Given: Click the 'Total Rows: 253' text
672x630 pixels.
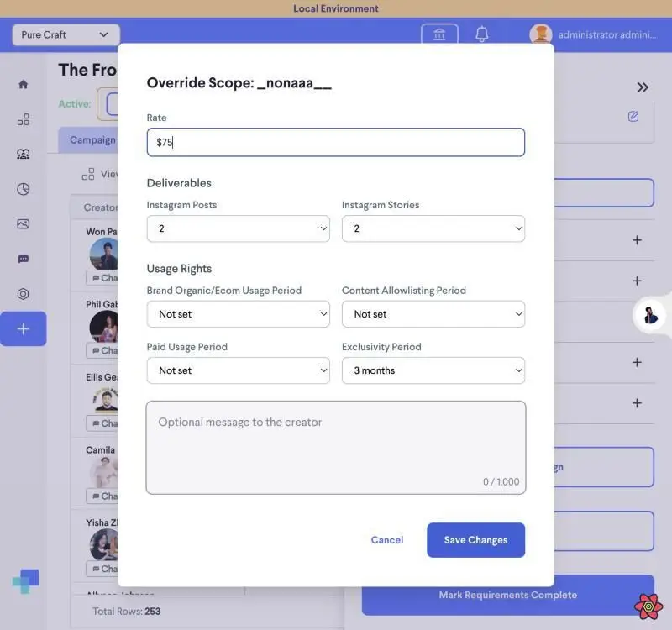Looking at the screenshot, I should pyautogui.click(x=127, y=612).
